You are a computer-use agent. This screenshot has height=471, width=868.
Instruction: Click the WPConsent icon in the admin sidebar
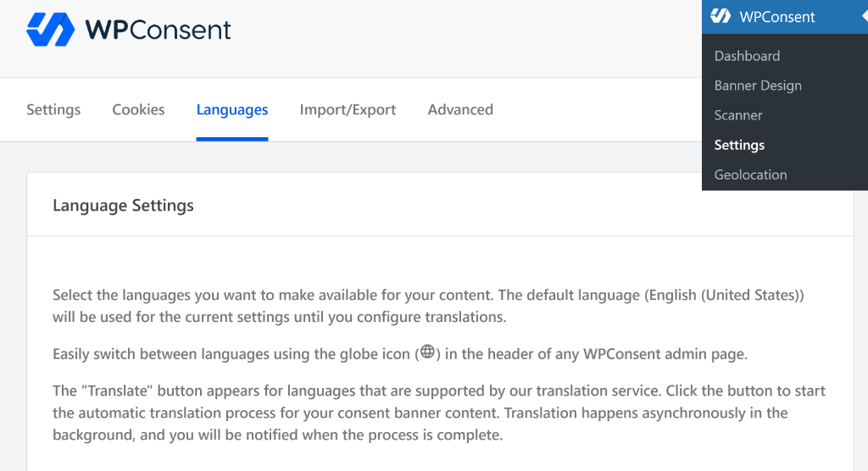[721, 16]
